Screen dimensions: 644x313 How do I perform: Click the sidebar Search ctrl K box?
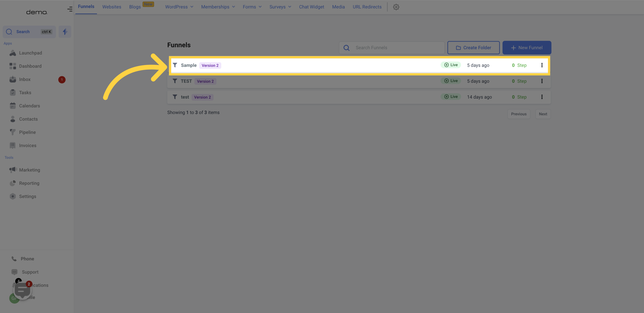29,32
